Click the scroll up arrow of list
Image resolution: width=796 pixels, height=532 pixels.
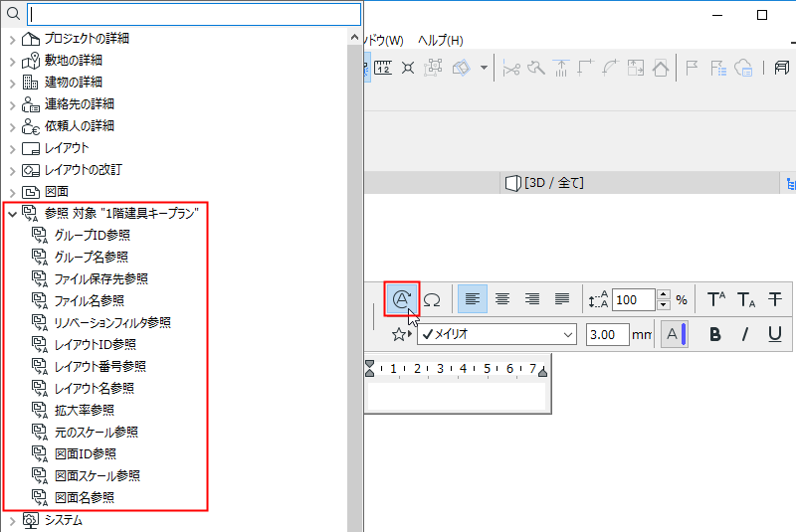point(354,37)
